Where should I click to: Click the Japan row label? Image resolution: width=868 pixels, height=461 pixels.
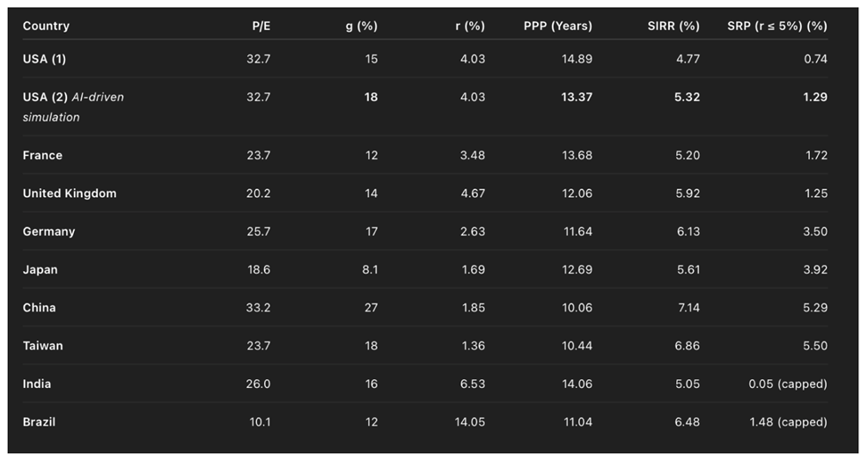click(x=40, y=270)
